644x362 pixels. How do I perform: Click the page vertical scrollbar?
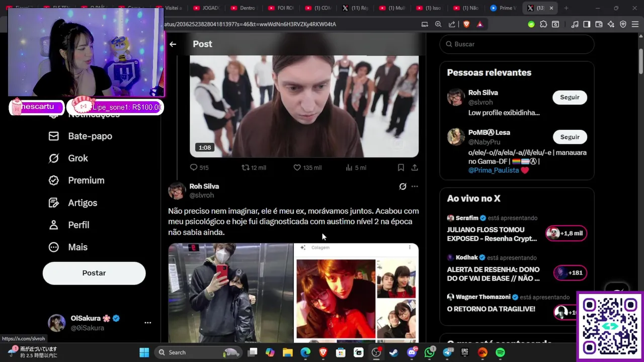pyautogui.click(x=640, y=62)
